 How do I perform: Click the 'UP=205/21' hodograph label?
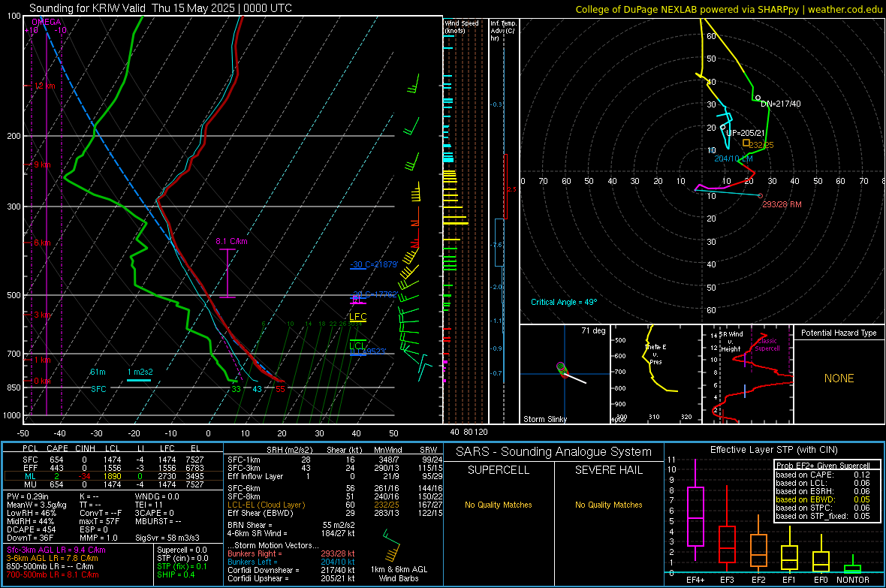(746, 134)
